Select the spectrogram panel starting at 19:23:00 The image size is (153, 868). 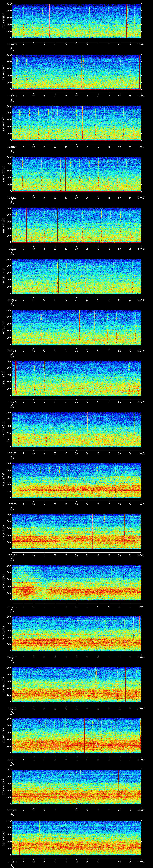pyautogui.click(x=76, y=378)
